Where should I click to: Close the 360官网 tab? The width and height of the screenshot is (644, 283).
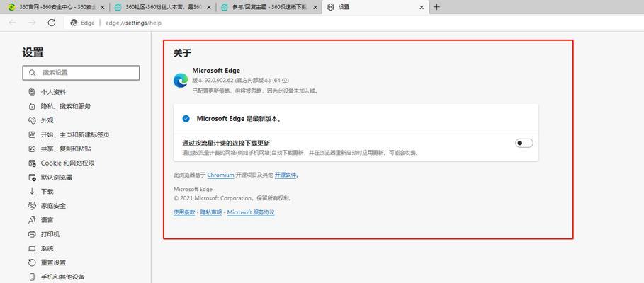(102, 7)
